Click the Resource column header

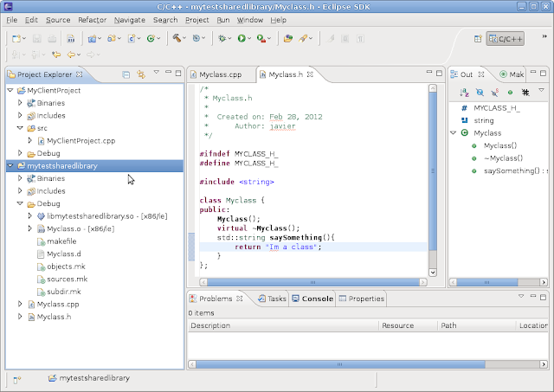408,325
